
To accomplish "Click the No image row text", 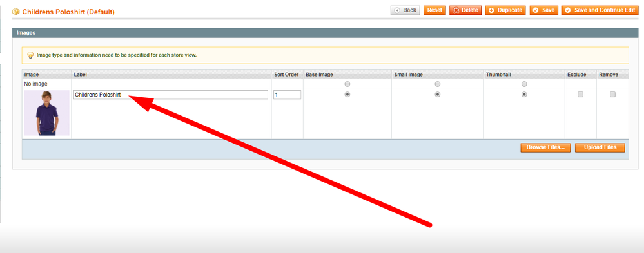I will (x=35, y=84).
